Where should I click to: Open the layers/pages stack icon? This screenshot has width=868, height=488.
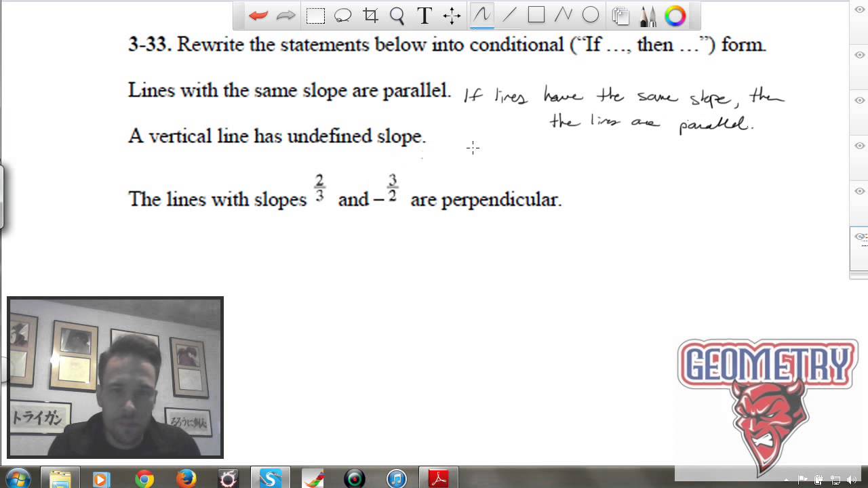coord(620,16)
